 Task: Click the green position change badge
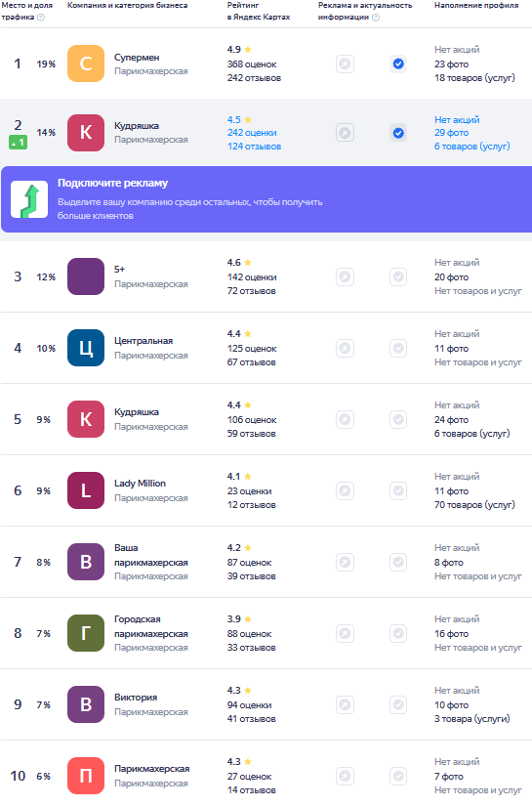[18, 143]
